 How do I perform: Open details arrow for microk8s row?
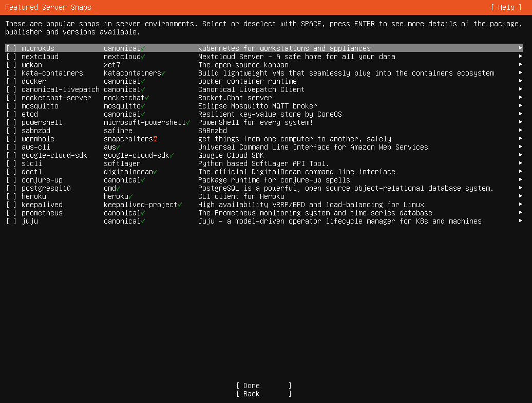521,48
